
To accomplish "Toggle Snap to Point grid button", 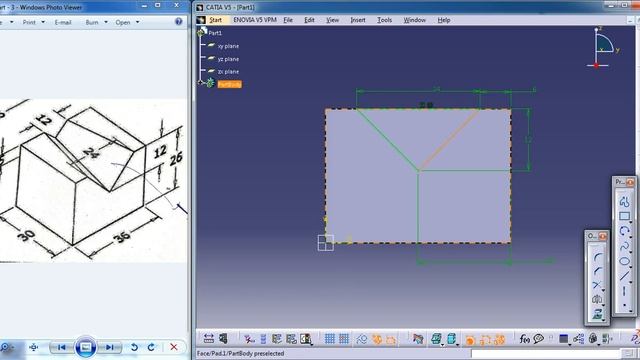I will point(344,339).
